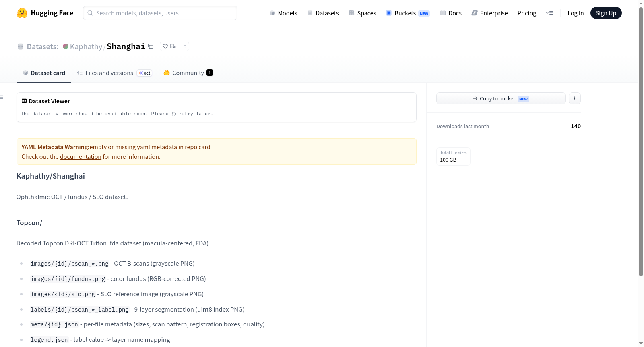Switch to Files and versions tab
Viewport: 644px width, 347px height.
click(114, 73)
